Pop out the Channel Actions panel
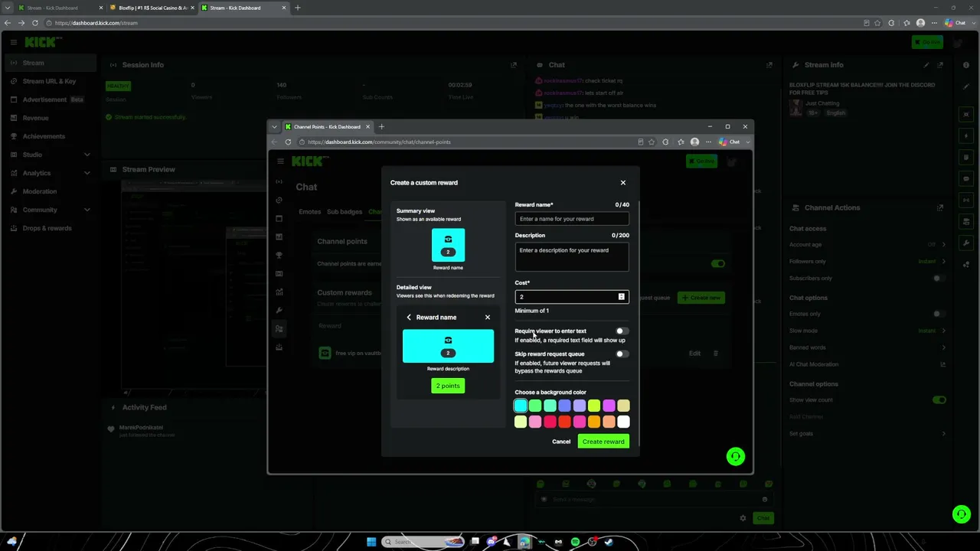Screen dimensions: 980x551 [940, 207]
